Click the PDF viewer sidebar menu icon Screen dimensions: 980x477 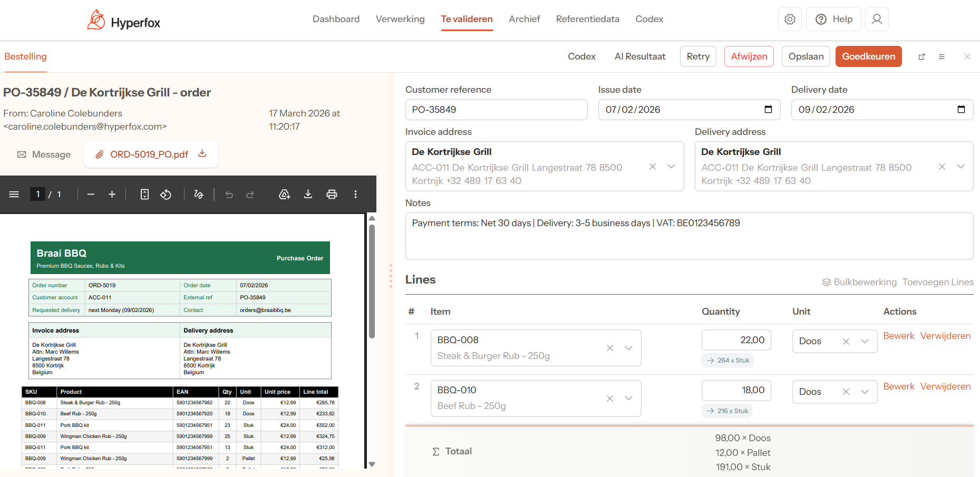tap(14, 194)
